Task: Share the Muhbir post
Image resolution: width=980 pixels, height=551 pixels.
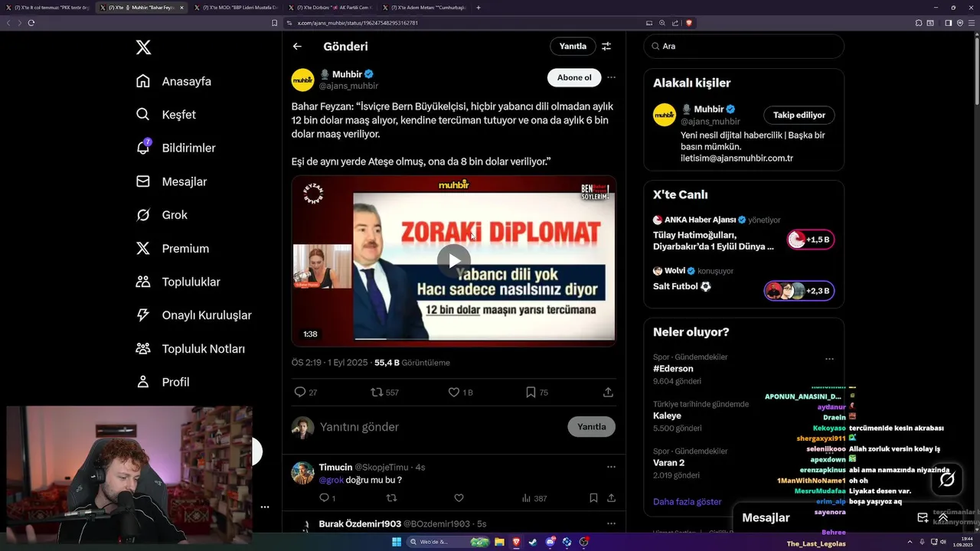Action: pos(608,392)
